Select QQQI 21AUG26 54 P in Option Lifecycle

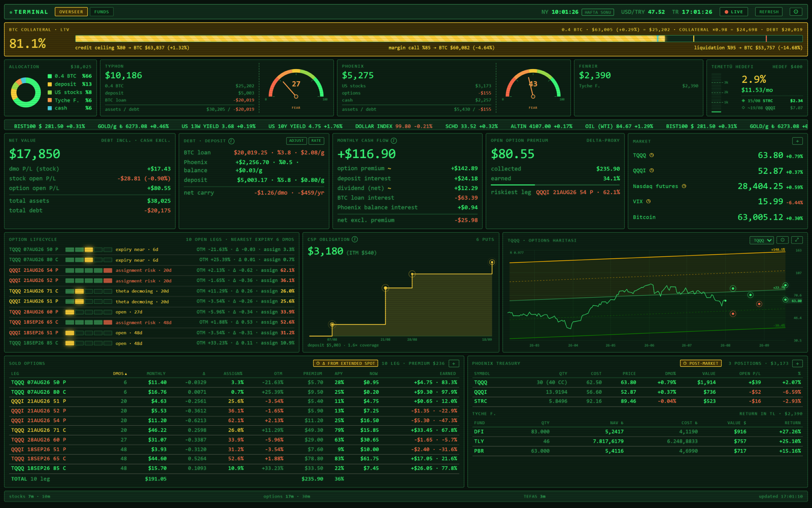coord(152,270)
